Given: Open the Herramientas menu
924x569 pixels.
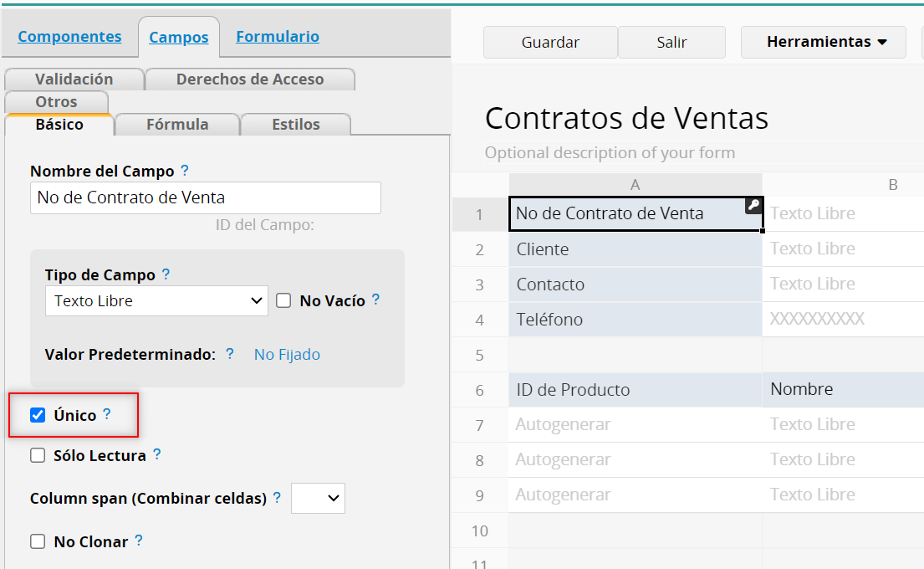Looking at the screenshot, I should coord(824,42).
